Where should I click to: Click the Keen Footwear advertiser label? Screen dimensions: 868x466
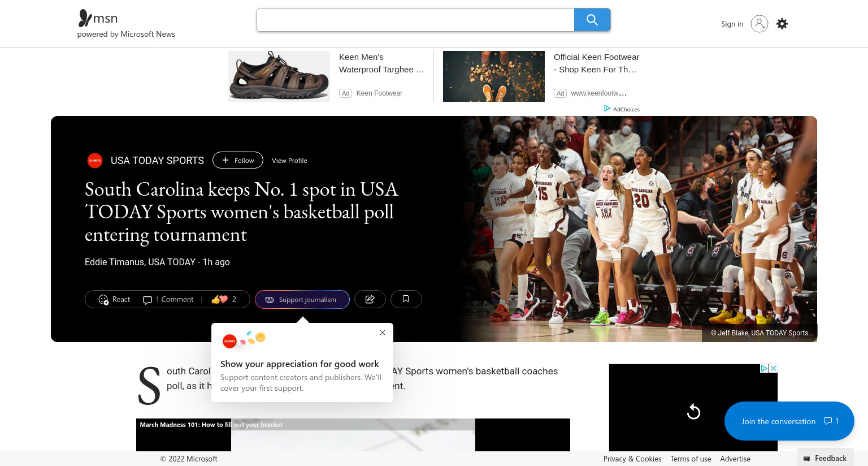click(379, 93)
